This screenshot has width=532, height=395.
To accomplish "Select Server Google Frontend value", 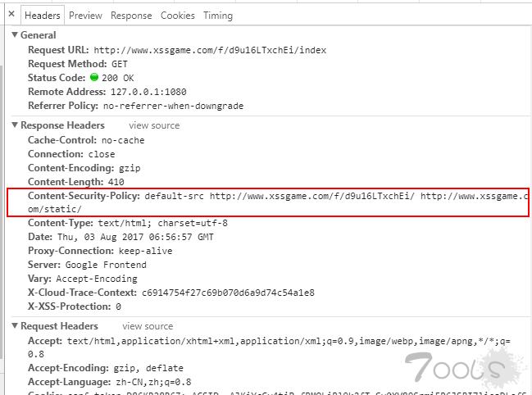I will (106, 265).
